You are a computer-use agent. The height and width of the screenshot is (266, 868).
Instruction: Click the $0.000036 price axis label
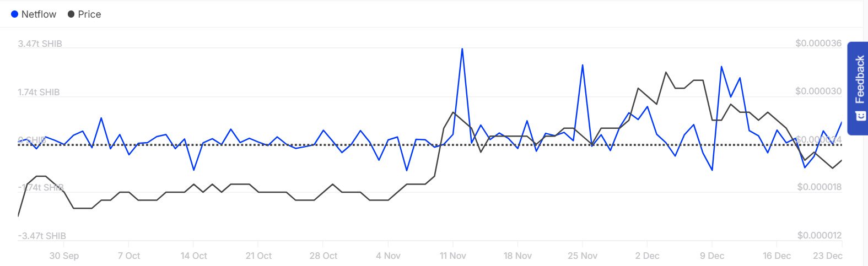click(x=818, y=44)
